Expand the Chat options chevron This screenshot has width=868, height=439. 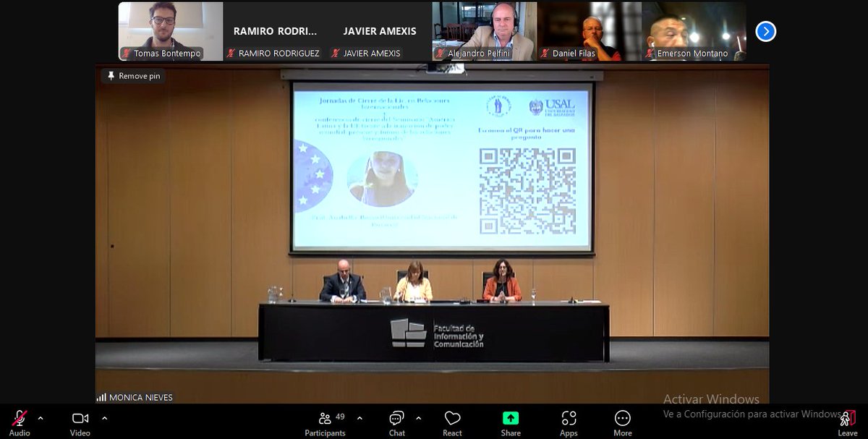pos(418,418)
